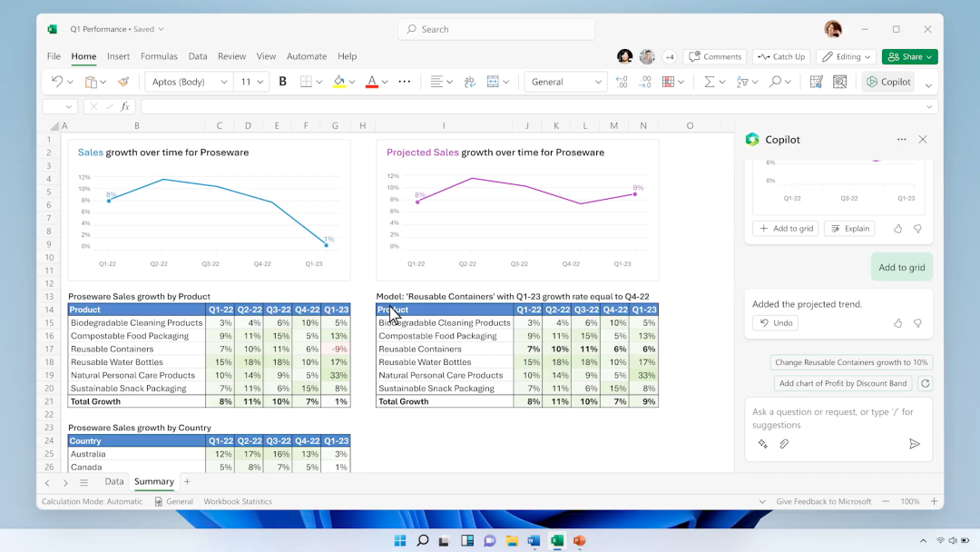Image resolution: width=980 pixels, height=552 pixels.
Task: Open the Insert tab
Action: 118,56
